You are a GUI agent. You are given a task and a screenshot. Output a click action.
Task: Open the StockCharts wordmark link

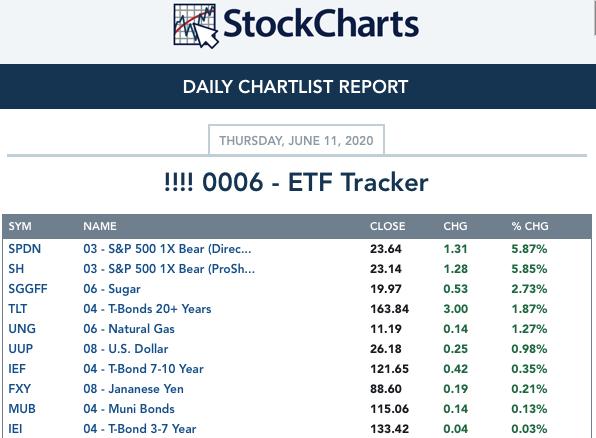click(321, 24)
